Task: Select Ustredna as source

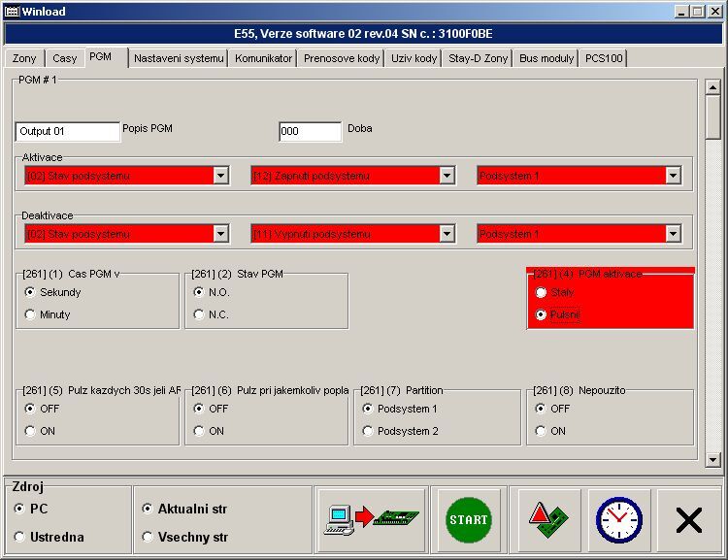Action: [x=19, y=537]
